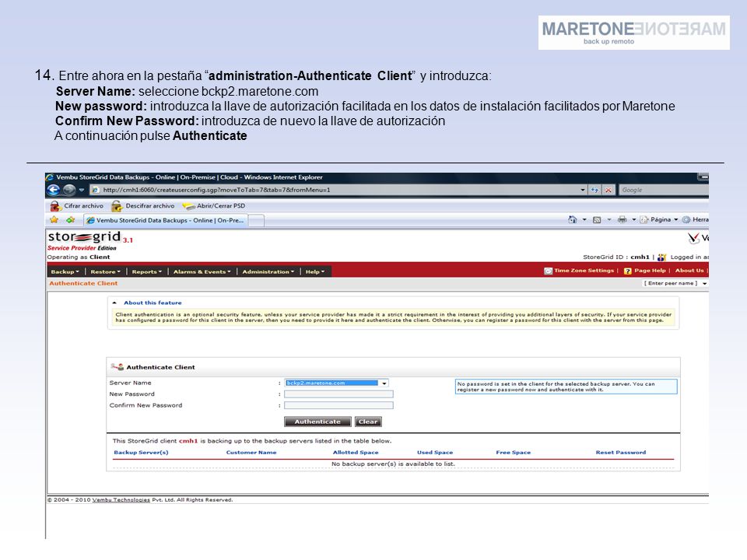The width and height of the screenshot is (747, 560).
Task: Expand the Home icon dropdown arrow
Action: click(584, 219)
